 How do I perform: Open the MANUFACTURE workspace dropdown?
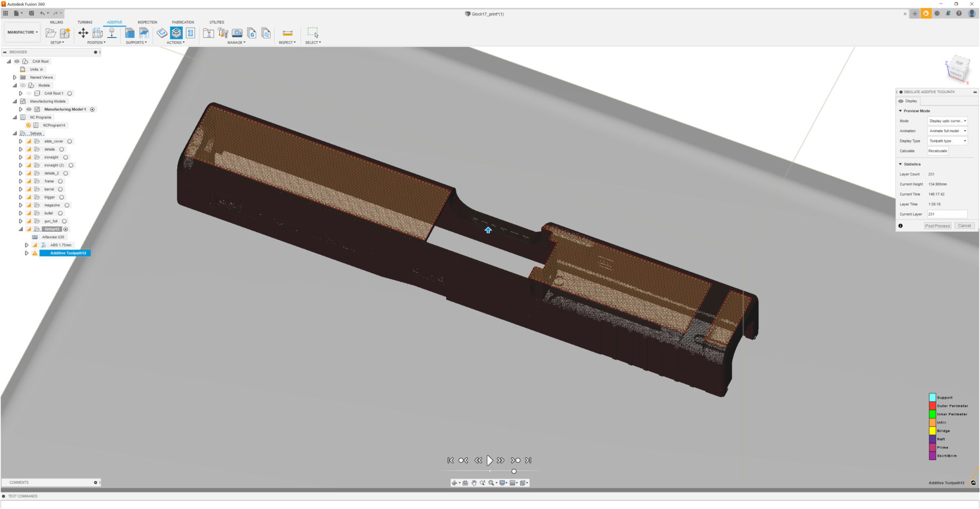pyautogui.click(x=22, y=33)
